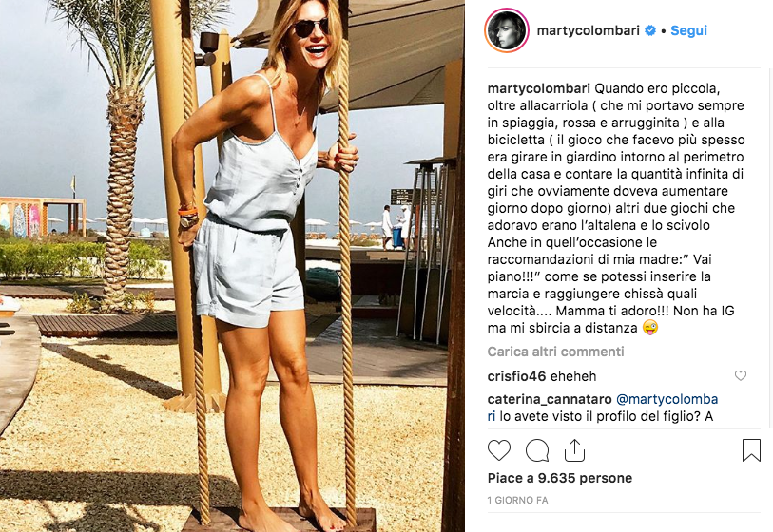The height and width of the screenshot is (532, 773).
Task: Open the caterina_cannataro commenter profile
Action: coord(550,399)
